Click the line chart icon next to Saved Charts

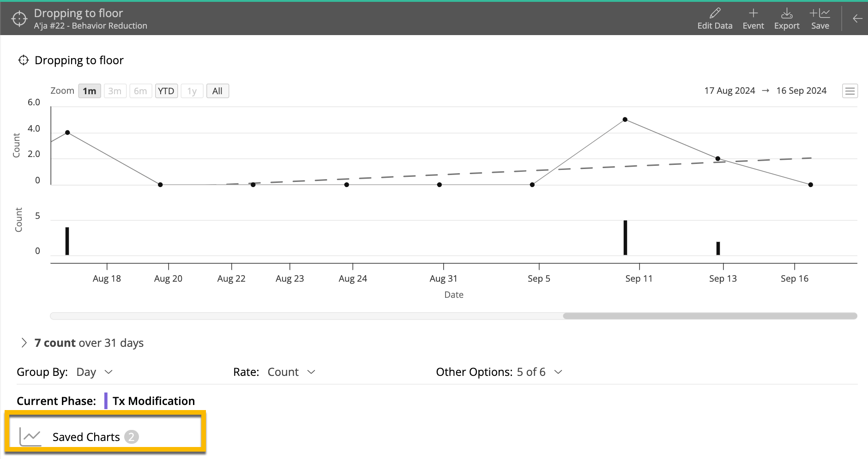[x=31, y=436]
